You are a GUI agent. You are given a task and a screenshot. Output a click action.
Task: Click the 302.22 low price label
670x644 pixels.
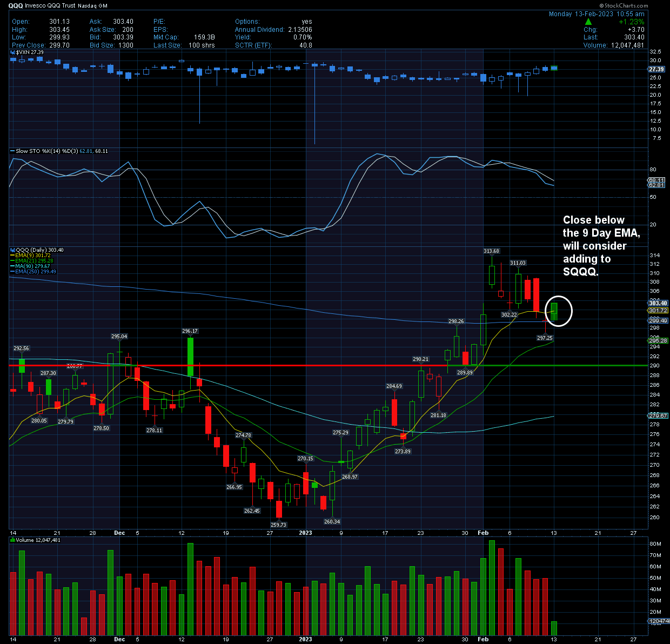pos(509,314)
